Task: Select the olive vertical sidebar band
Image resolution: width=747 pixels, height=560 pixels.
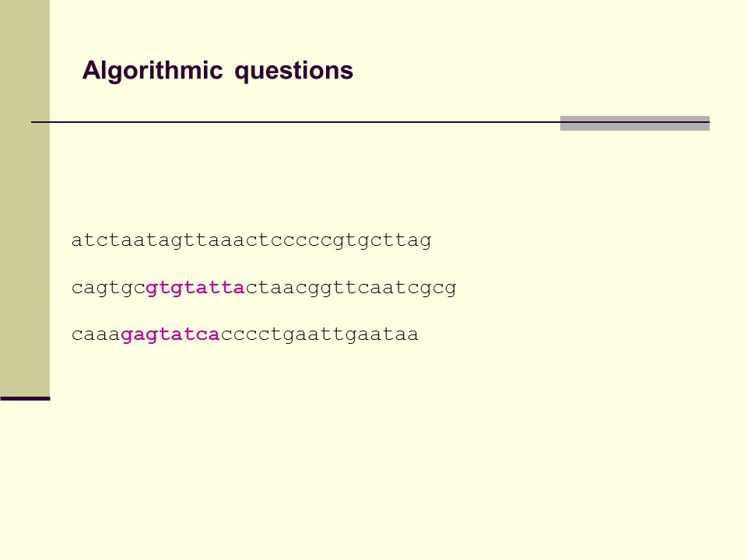Action: pos(25,198)
